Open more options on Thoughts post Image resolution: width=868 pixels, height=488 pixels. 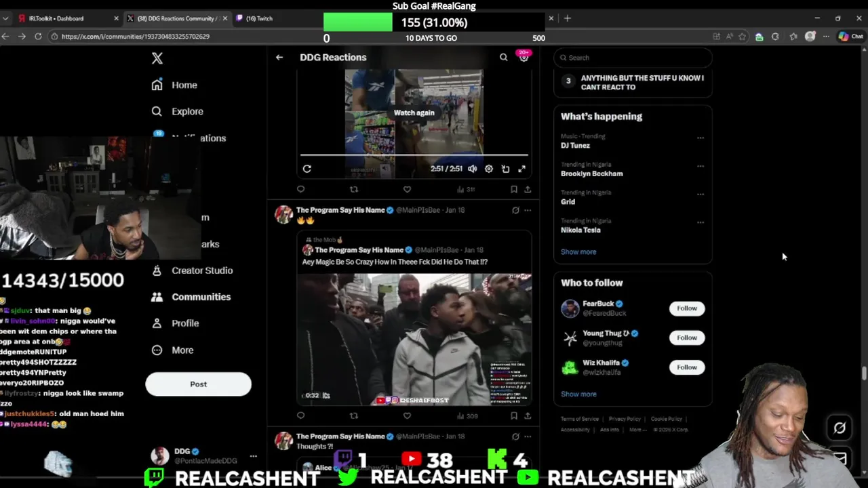point(528,436)
